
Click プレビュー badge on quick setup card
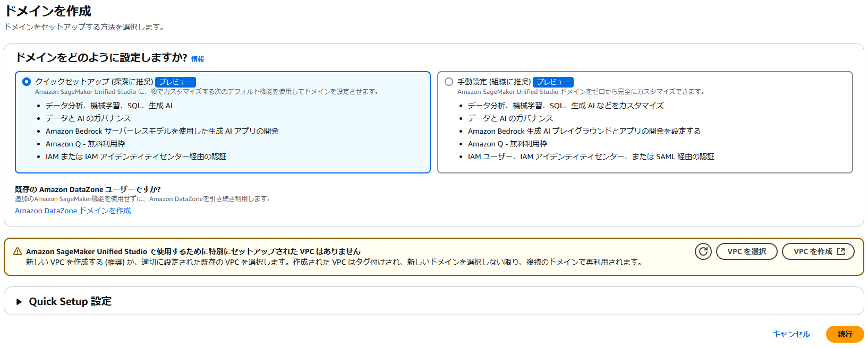coord(175,82)
